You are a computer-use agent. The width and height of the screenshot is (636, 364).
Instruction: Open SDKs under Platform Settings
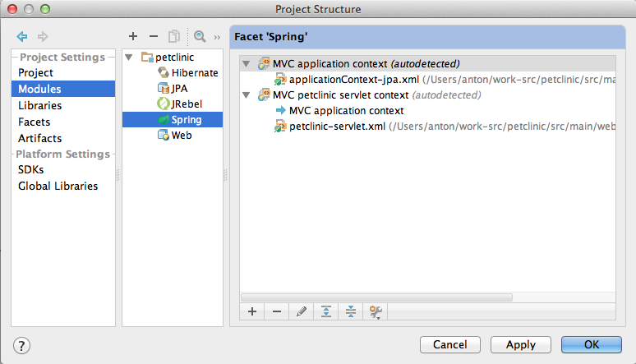63,169
